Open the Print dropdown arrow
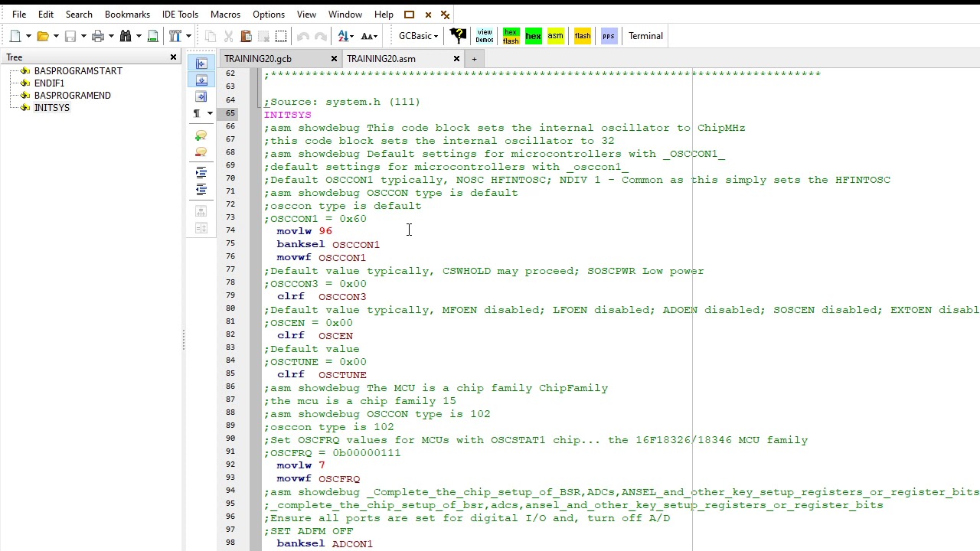Image resolution: width=980 pixels, height=551 pixels. (x=111, y=36)
